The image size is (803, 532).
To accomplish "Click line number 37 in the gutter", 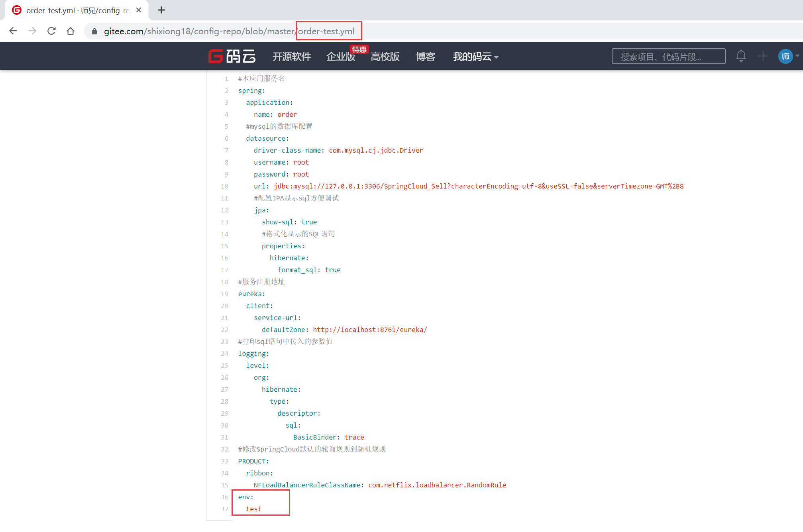I will [225, 509].
